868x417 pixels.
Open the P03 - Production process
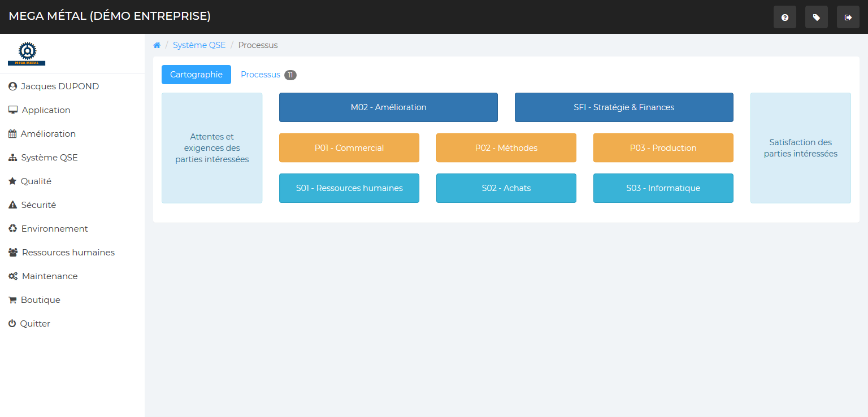[663, 148]
